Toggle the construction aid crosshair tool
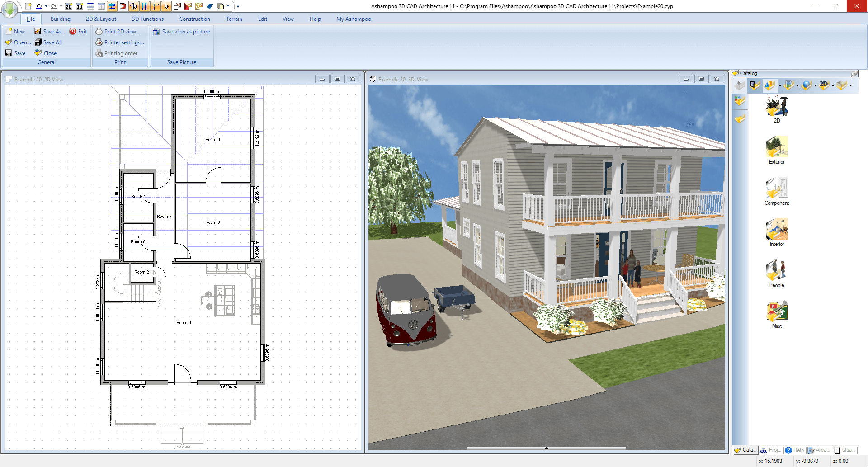The width and height of the screenshot is (868, 467). [x=155, y=6]
